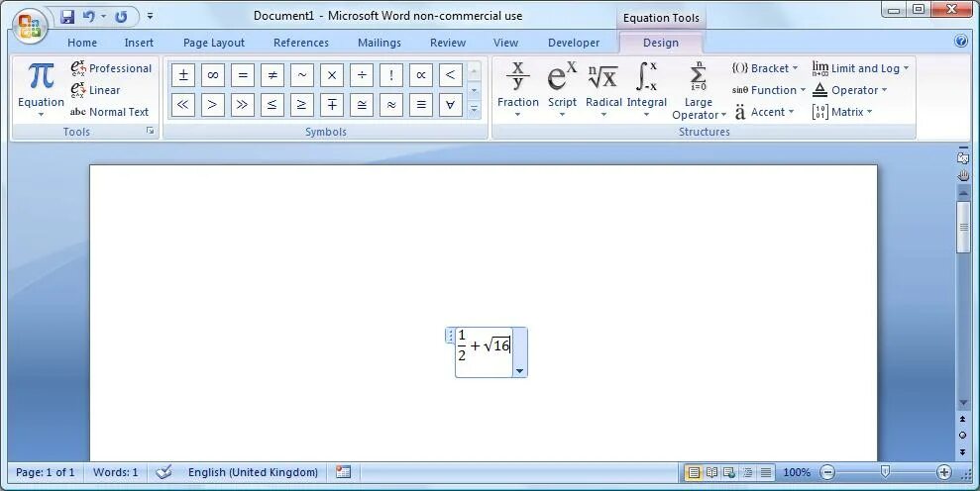Viewport: 980px width, 491px height.
Task: Switch to the References tab
Action: (300, 43)
